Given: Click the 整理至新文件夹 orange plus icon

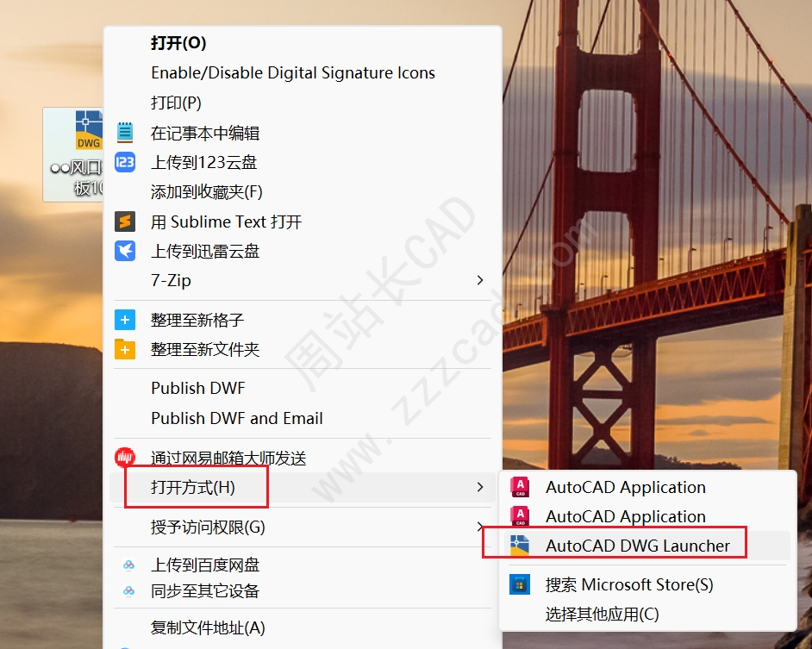Looking at the screenshot, I should tap(124, 349).
